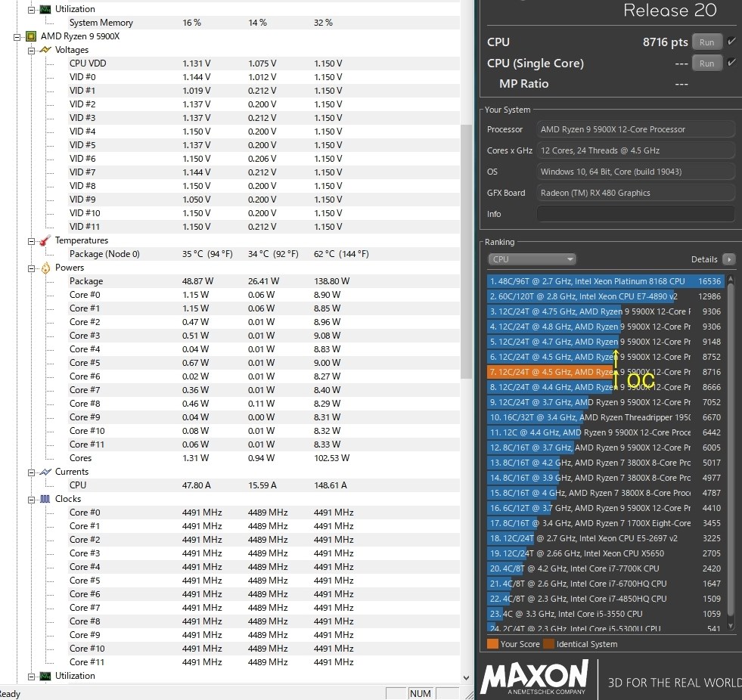Click the Powers flame icon
Screen dimensions: 742x700
coord(45,268)
